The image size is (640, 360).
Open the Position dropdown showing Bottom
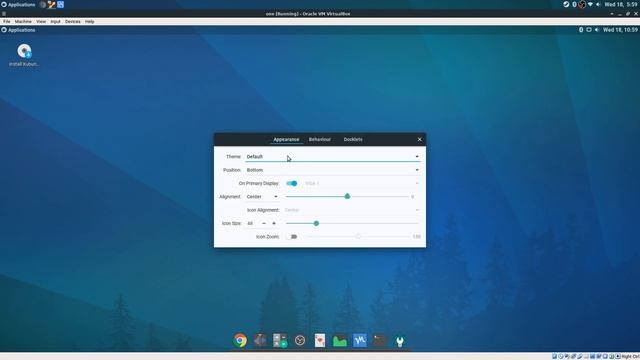tap(332, 170)
